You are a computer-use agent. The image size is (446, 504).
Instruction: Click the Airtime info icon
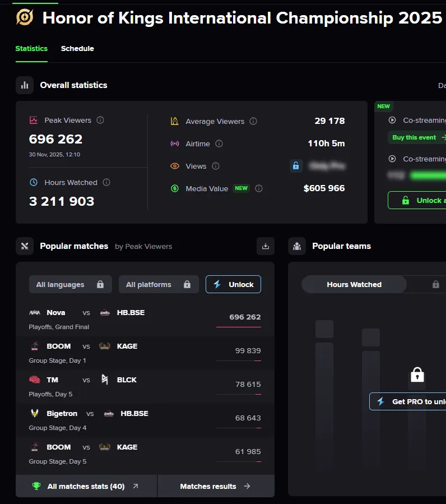[x=219, y=144]
